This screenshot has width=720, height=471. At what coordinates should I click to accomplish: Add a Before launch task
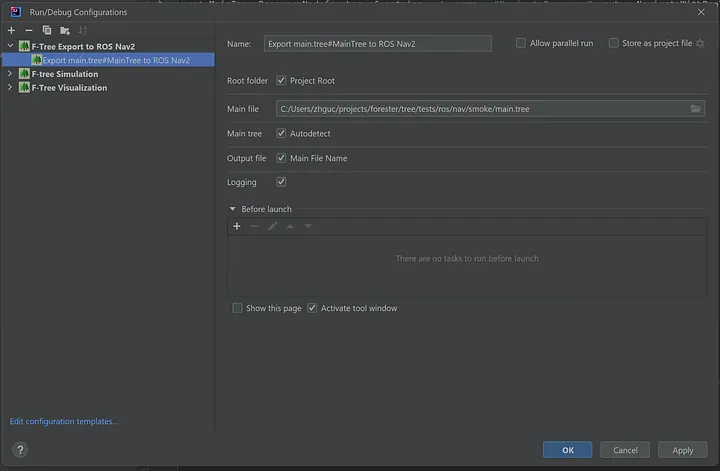tap(237, 226)
